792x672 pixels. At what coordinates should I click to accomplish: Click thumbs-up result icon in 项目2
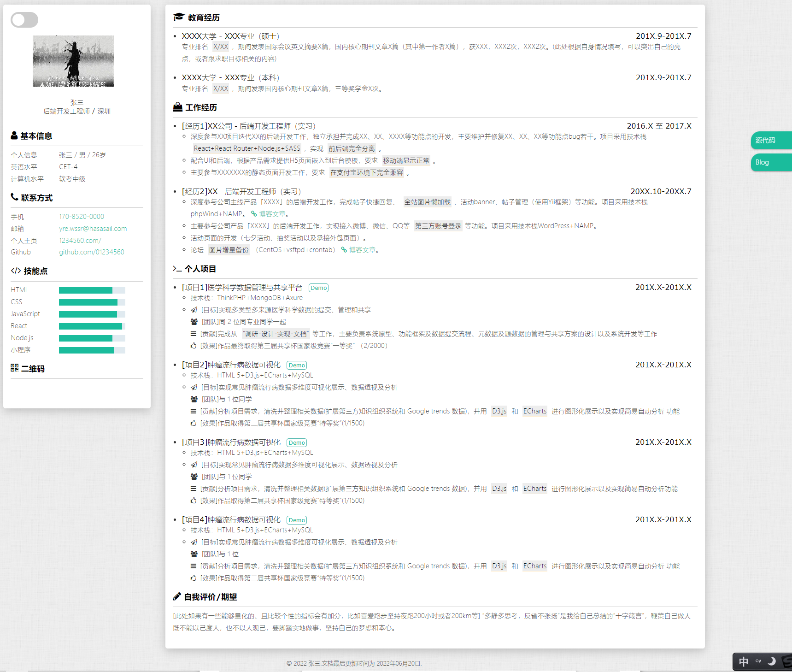click(194, 423)
